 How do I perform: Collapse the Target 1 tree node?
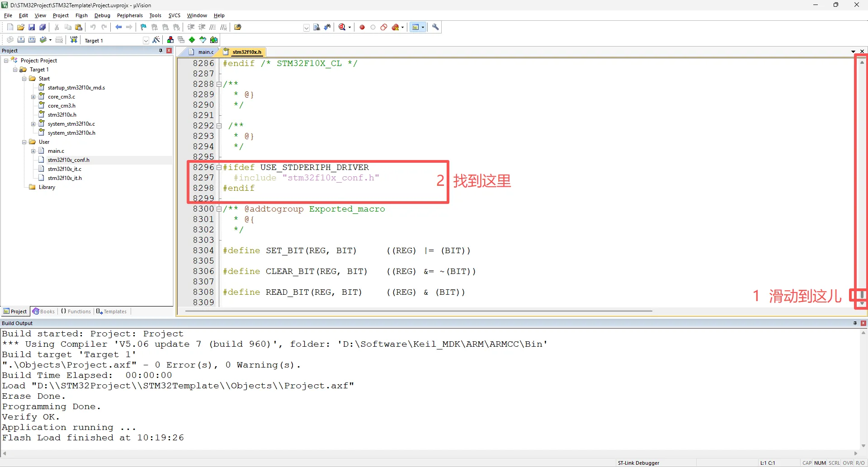[15, 70]
